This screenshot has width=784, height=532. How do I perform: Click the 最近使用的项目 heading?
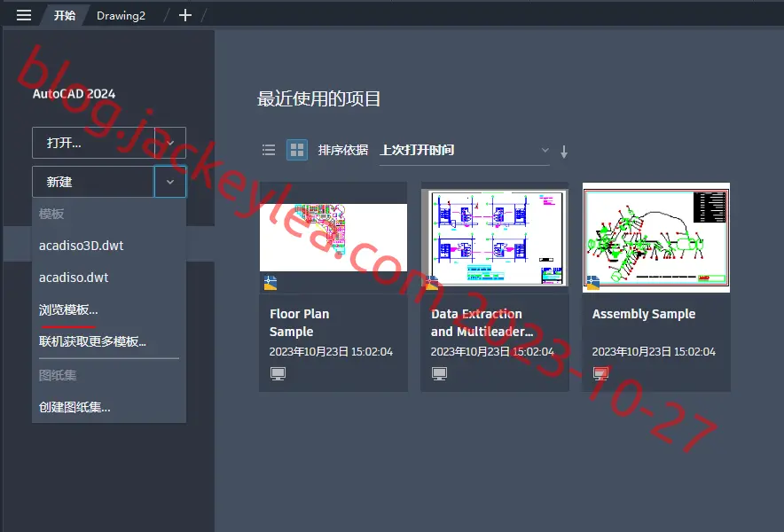[x=319, y=98]
